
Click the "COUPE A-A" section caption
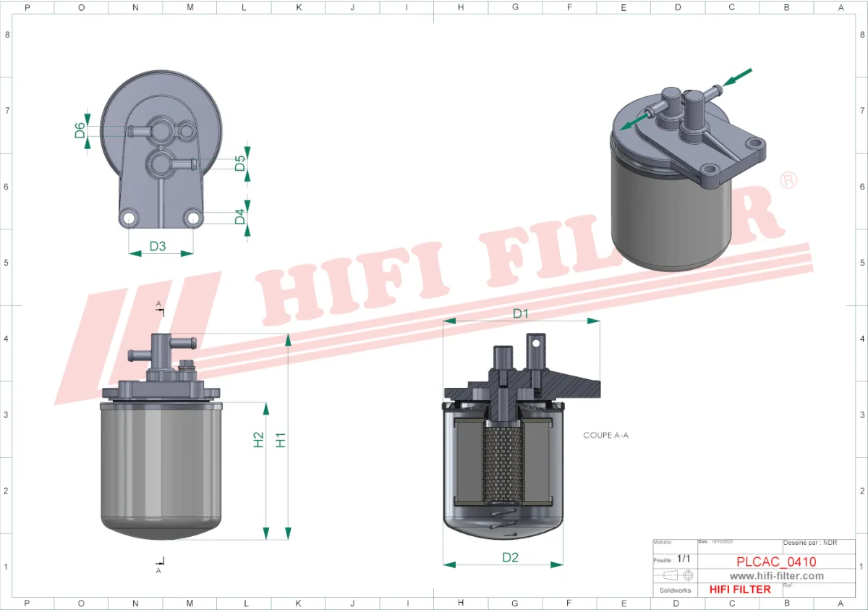(606, 436)
